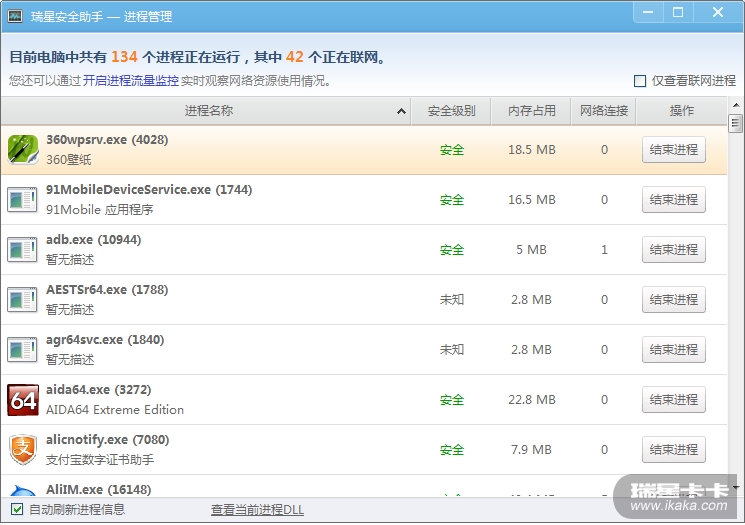Click the 18.5 MB memory value

(532, 150)
